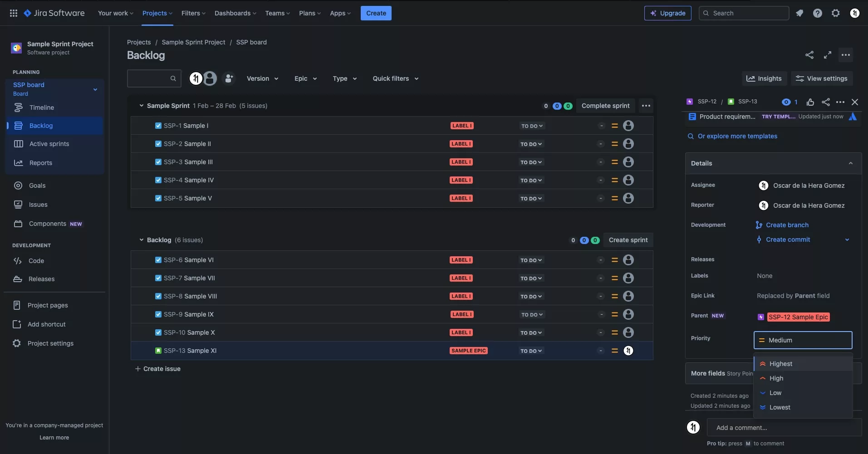This screenshot has width=868, height=454.
Task: Click task type checkbox icon on SSP-5 Sample V
Action: coord(158,198)
